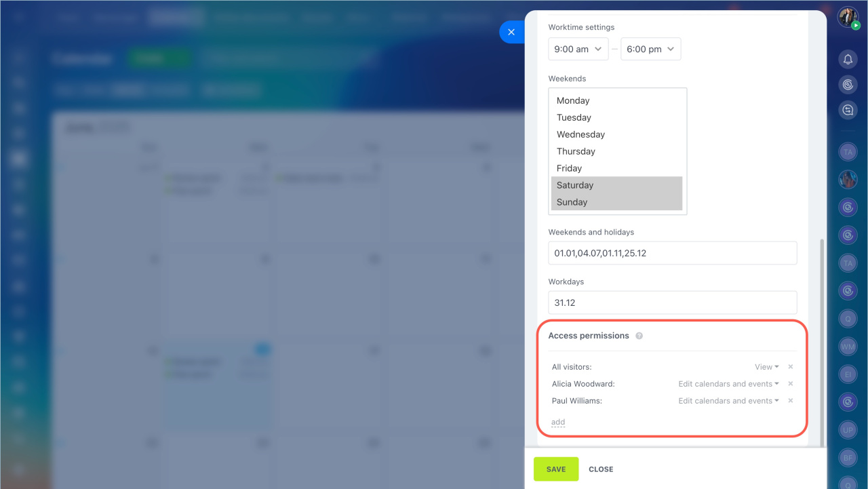868x489 pixels.
Task: Open worktime start 9:00 am dropdown
Action: (578, 49)
